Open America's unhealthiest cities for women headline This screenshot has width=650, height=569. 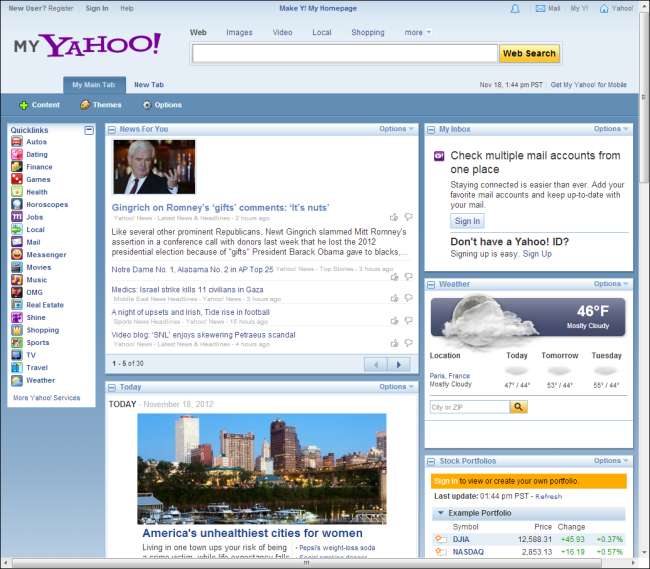pos(252,533)
